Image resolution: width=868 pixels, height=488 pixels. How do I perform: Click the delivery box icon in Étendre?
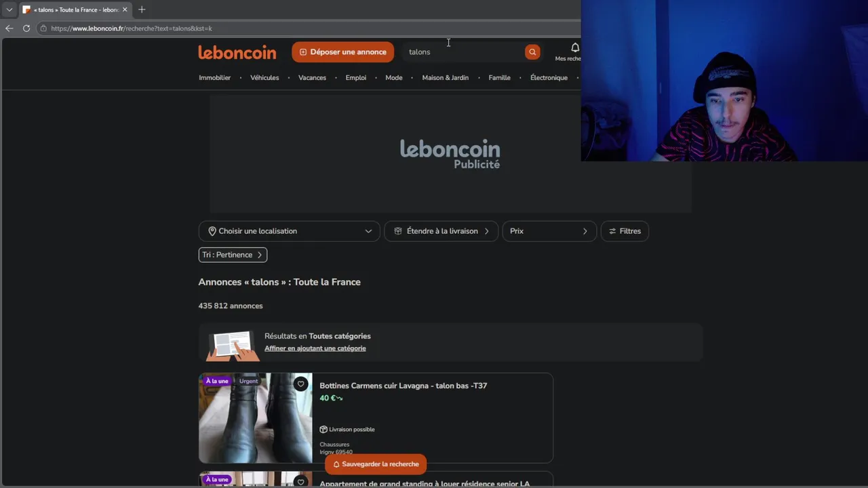click(398, 231)
